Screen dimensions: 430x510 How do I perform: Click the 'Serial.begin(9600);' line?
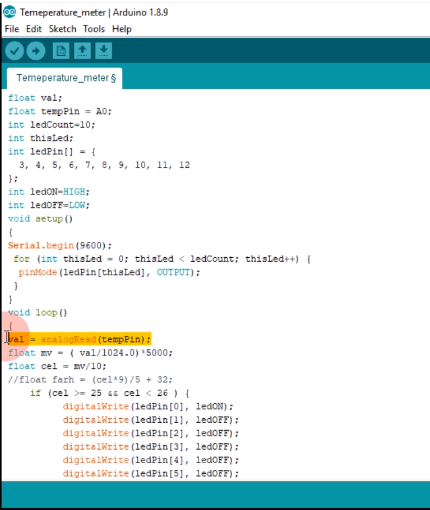coord(60,246)
